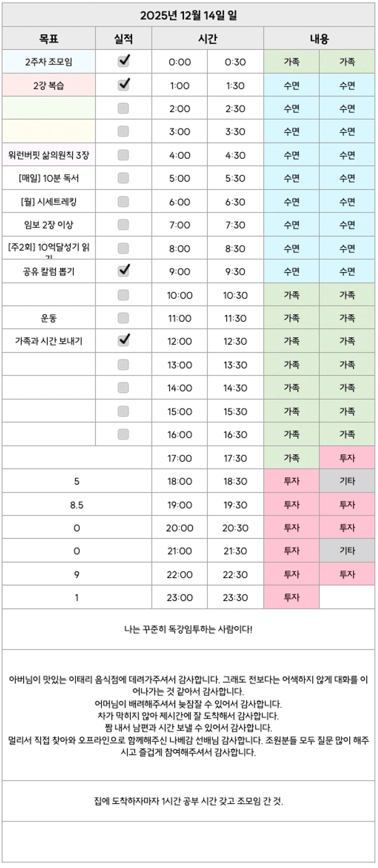The width and height of the screenshot is (378, 868).
Task: Select the cell containing 8.5
Action: (77, 505)
